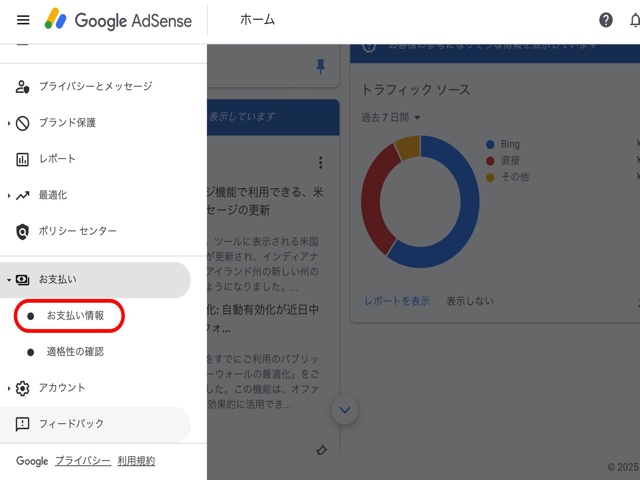Click the フィードバック speech bubble icon

pyautogui.click(x=23, y=424)
